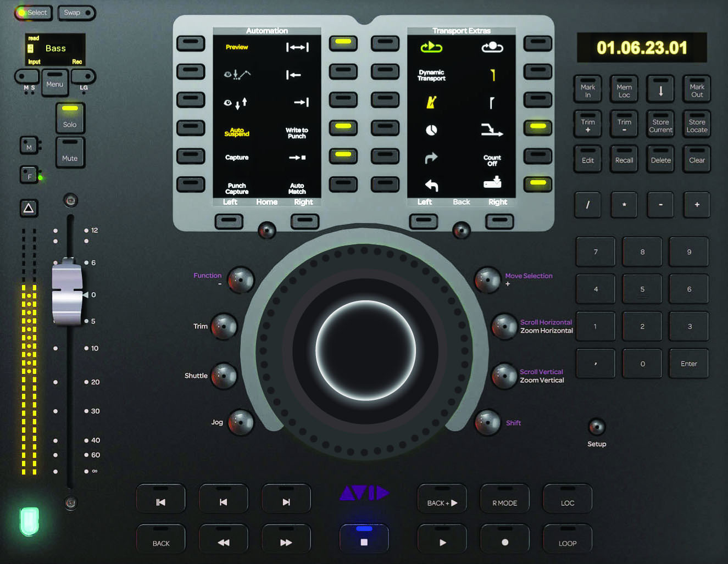Click the redo curved arrow icon
Image resolution: width=728 pixels, height=564 pixels.
pyautogui.click(x=431, y=158)
